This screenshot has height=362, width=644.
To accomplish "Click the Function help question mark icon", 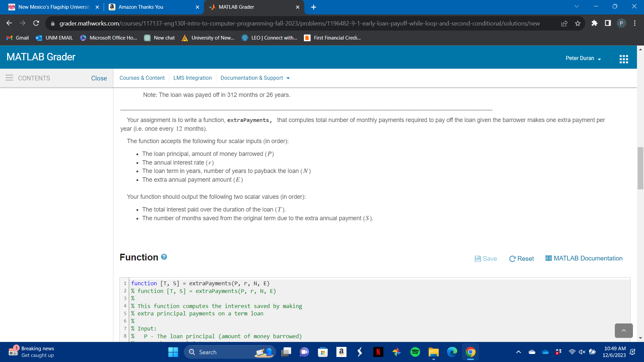I will point(164,257).
